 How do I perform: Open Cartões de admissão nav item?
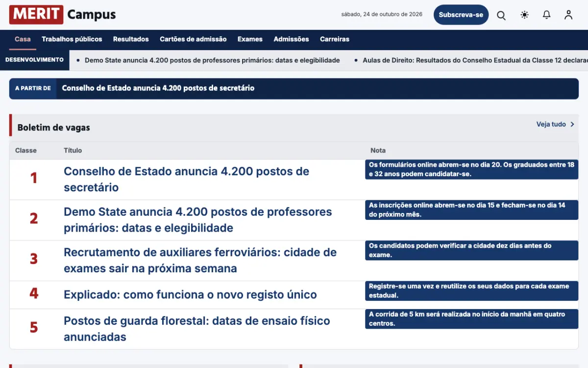(193, 39)
